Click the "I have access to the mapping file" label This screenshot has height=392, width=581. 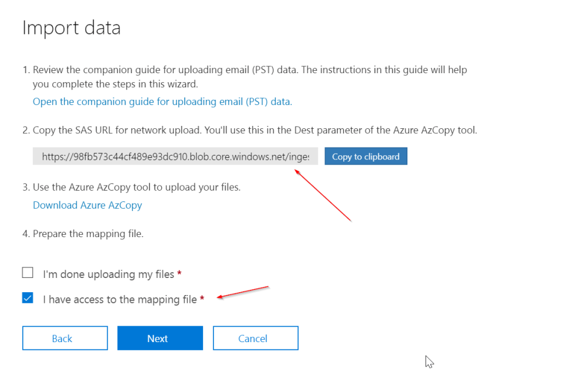pos(120,300)
